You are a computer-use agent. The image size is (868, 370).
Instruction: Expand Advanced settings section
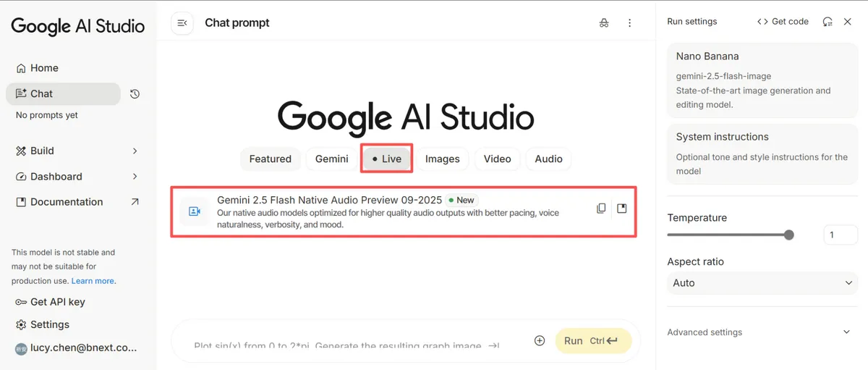click(846, 332)
